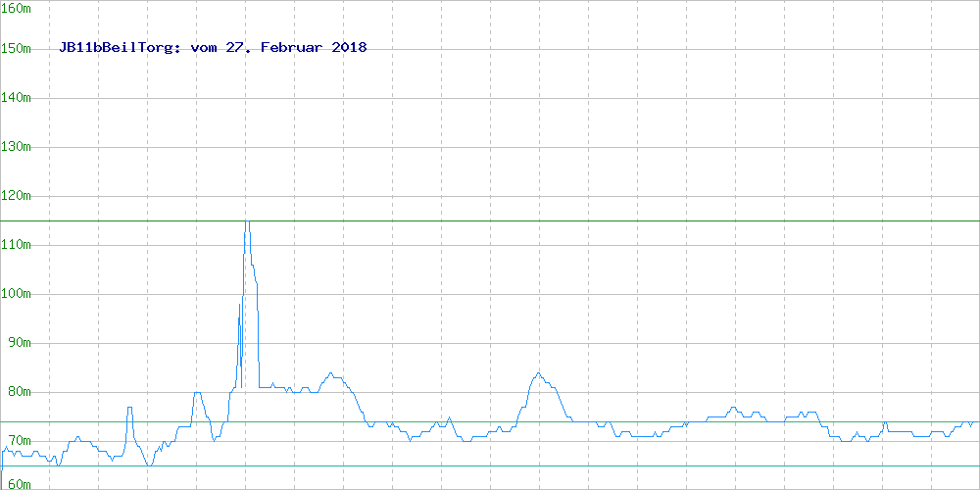Click the 120m axis label
The width and height of the screenshot is (980, 490).
[17, 196]
